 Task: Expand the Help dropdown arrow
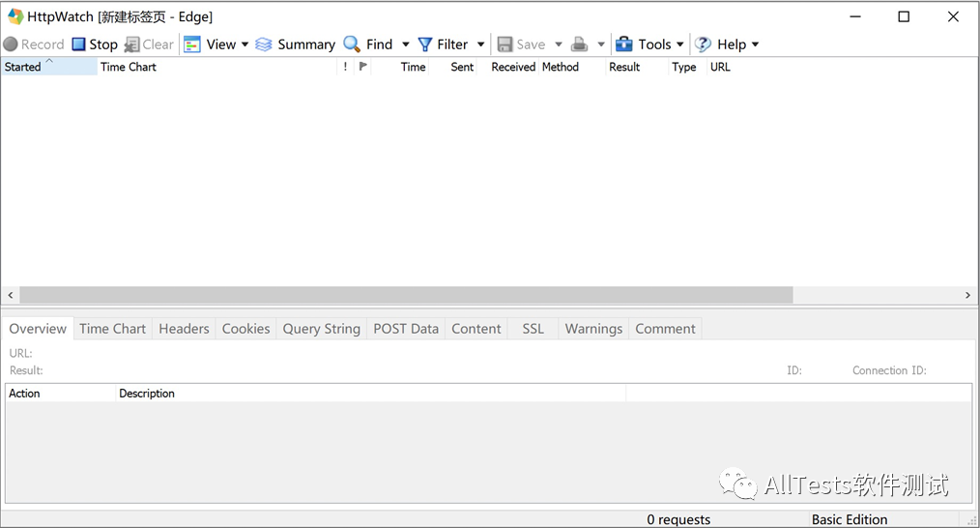[755, 44]
